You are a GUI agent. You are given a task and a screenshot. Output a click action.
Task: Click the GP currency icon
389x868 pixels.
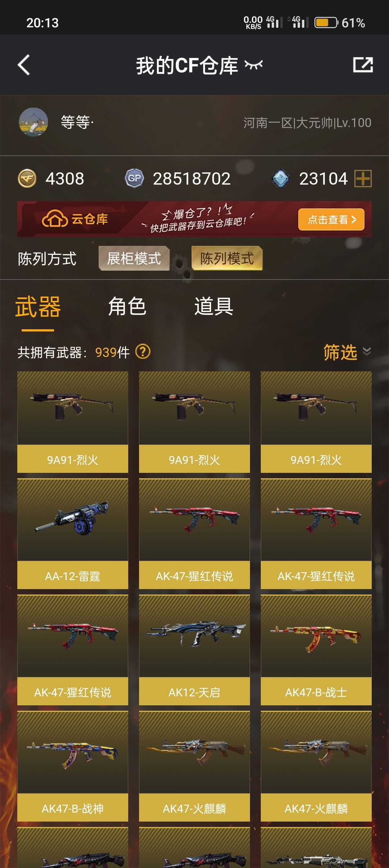[134, 178]
